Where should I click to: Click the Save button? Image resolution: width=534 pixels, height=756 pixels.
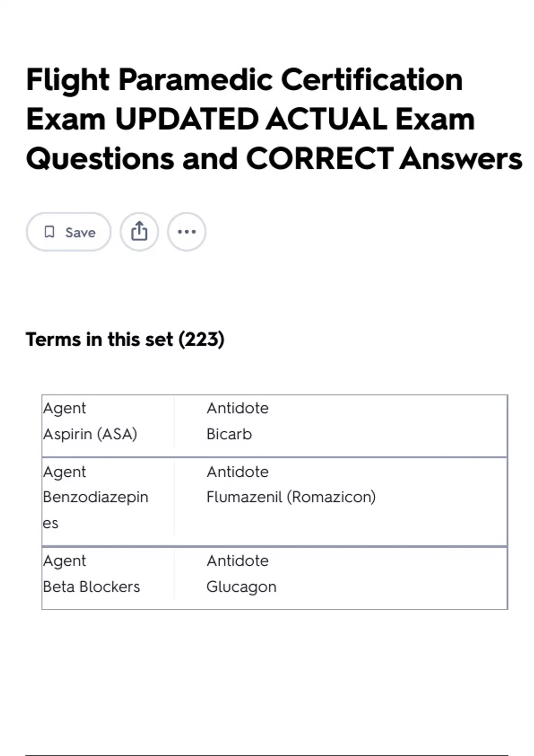[x=69, y=232]
